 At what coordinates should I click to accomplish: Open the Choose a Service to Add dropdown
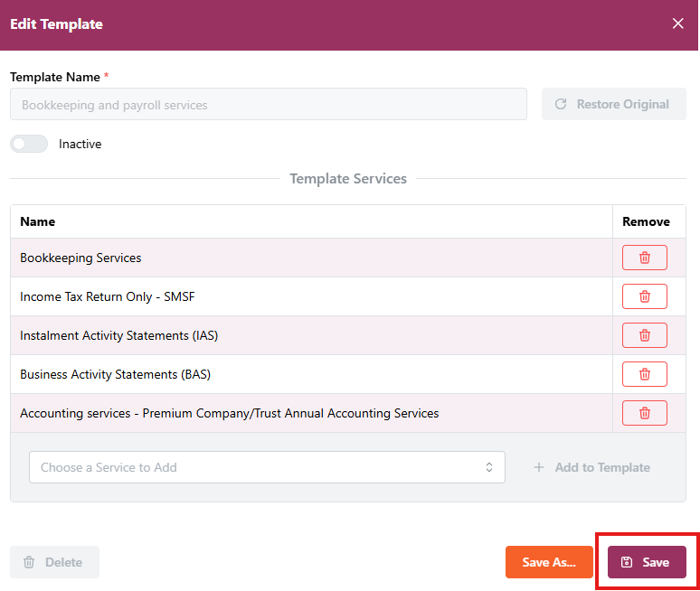(267, 467)
